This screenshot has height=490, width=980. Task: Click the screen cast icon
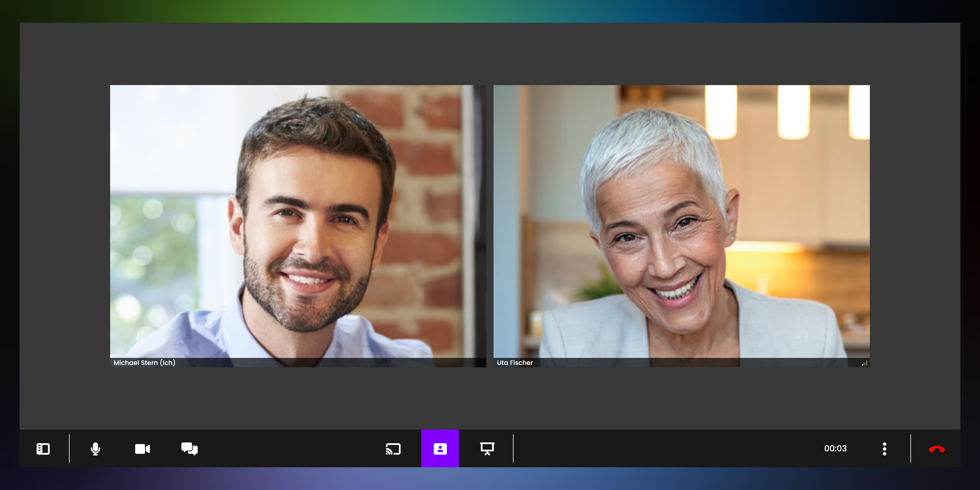pyautogui.click(x=393, y=449)
